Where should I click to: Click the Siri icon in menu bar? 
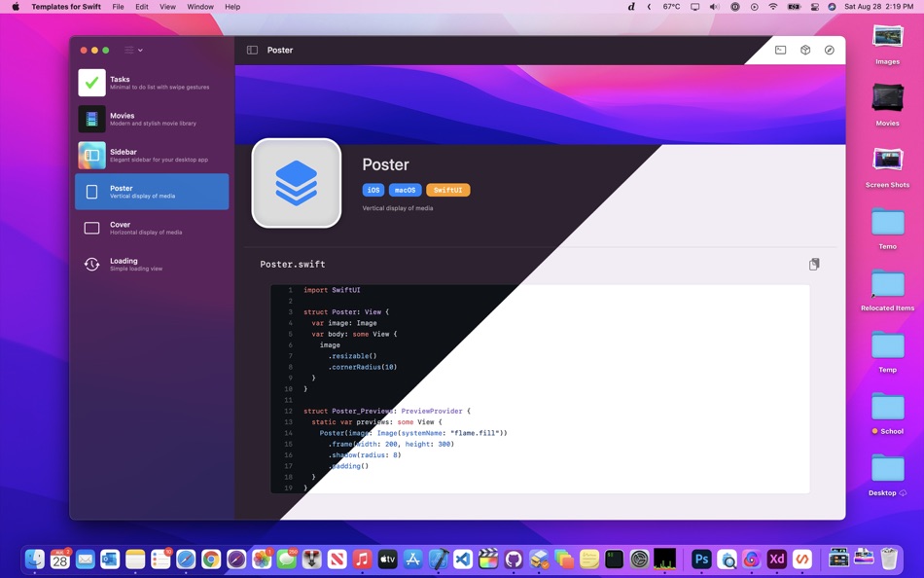click(x=832, y=7)
